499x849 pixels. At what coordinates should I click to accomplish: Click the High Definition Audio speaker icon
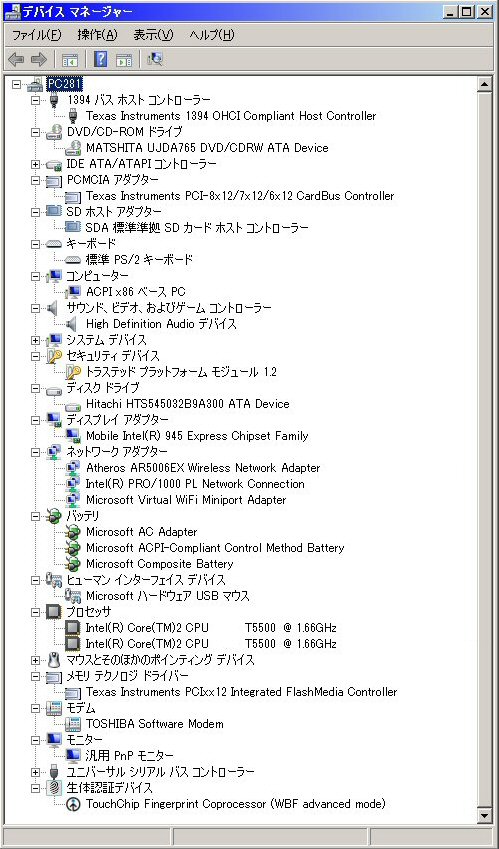point(72,324)
